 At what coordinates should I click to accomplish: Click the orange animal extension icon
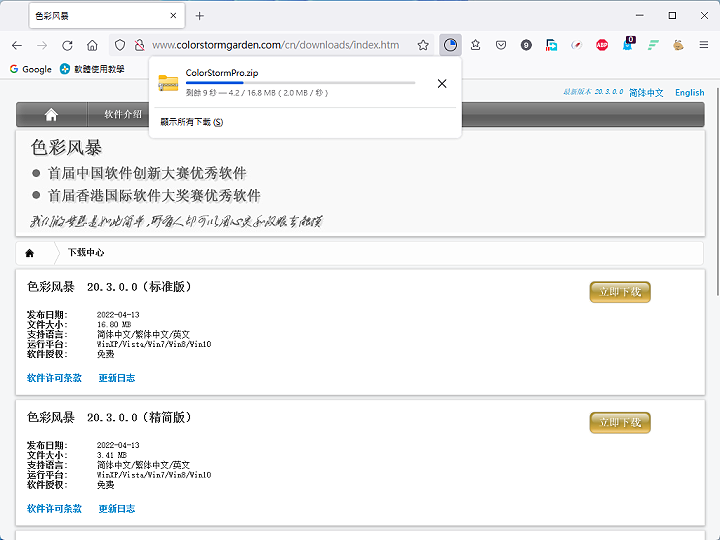678,45
